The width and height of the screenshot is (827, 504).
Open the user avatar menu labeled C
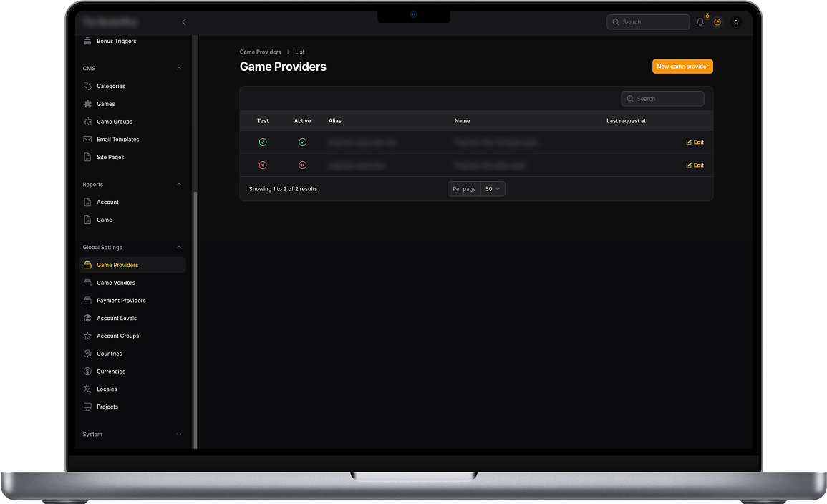coord(736,22)
